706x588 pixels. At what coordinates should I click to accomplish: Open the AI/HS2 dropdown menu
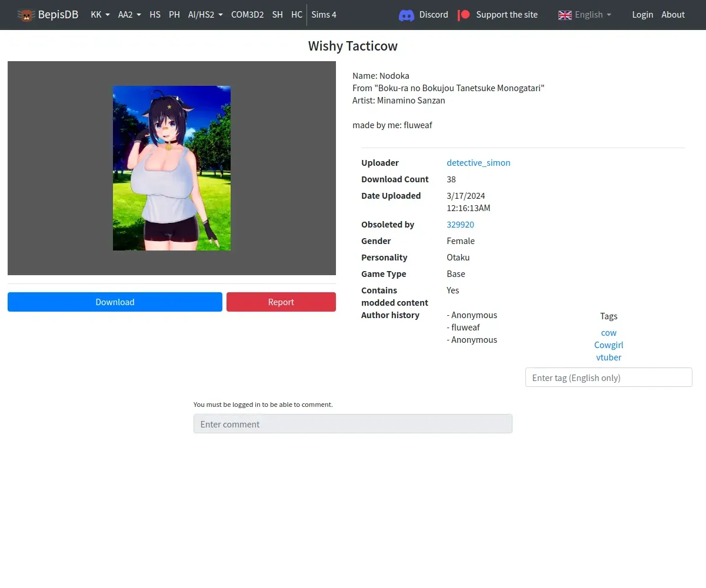pyautogui.click(x=205, y=15)
